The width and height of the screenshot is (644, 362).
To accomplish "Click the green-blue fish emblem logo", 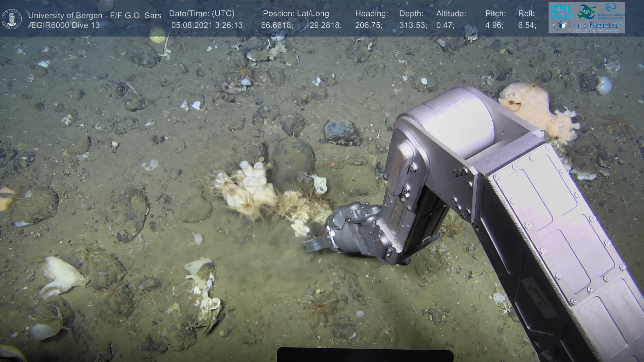I will tap(587, 12).
